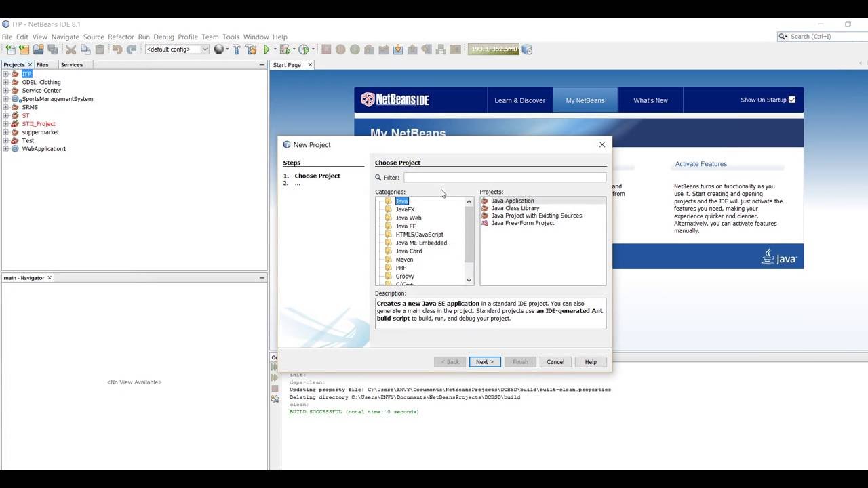This screenshot has width=868, height=488.
Task: Toggle the Show On Startup checkbox
Action: 792,100
